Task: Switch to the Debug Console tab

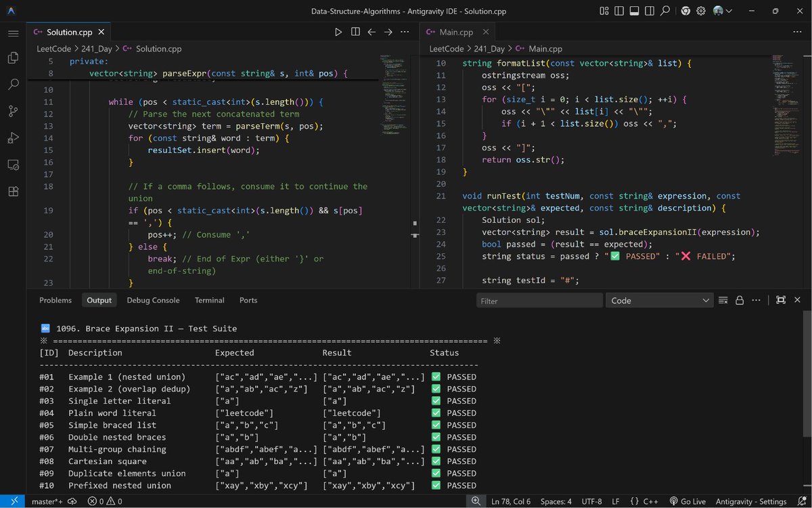Action: (153, 300)
